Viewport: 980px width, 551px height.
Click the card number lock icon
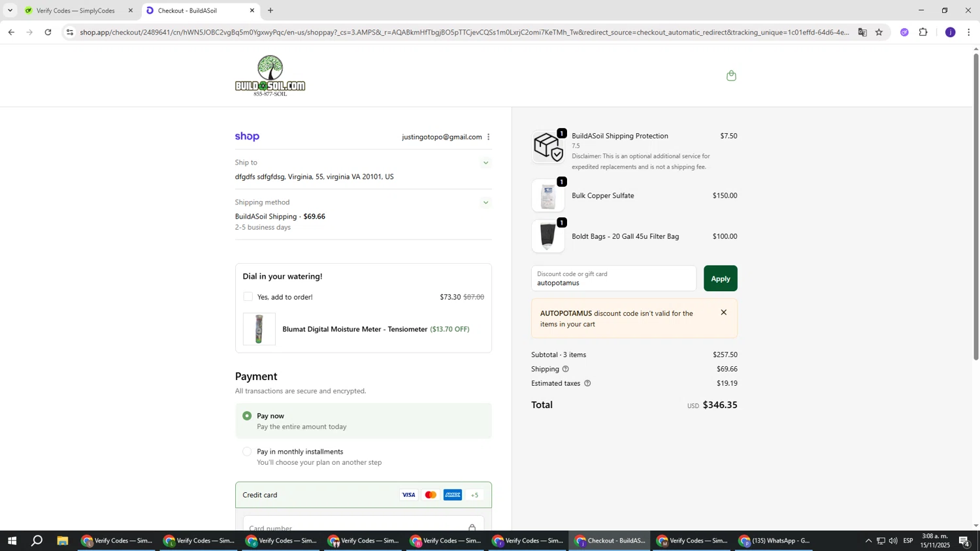pos(472,527)
